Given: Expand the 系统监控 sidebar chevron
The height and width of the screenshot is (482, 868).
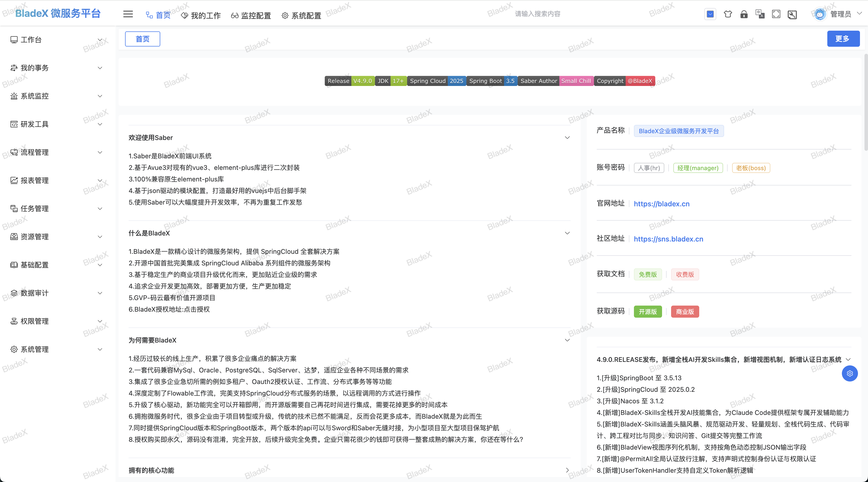Looking at the screenshot, I should [x=100, y=96].
